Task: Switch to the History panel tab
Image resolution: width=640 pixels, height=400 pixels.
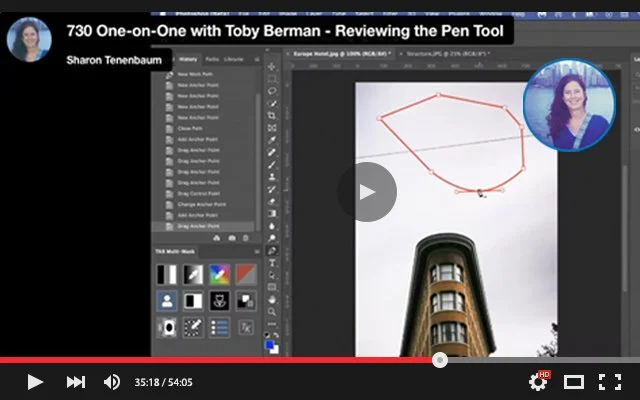Action: pyautogui.click(x=188, y=59)
